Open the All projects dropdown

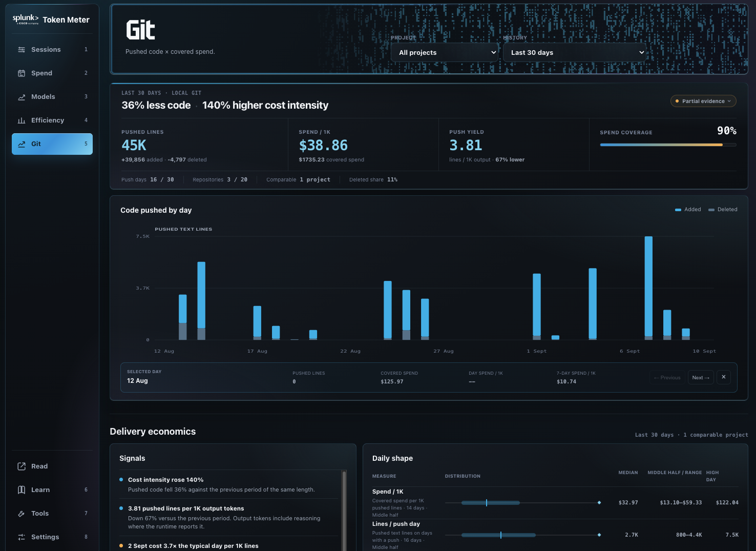point(445,52)
